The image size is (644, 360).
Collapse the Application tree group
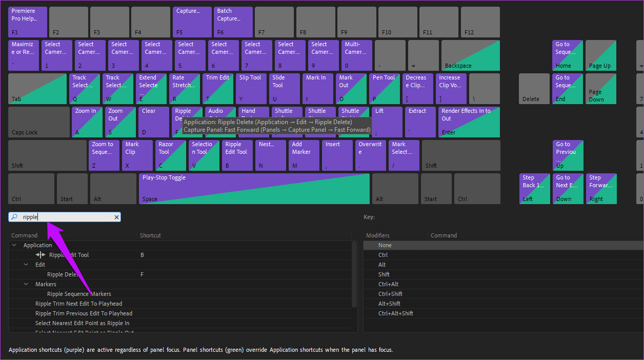(14, 245)
